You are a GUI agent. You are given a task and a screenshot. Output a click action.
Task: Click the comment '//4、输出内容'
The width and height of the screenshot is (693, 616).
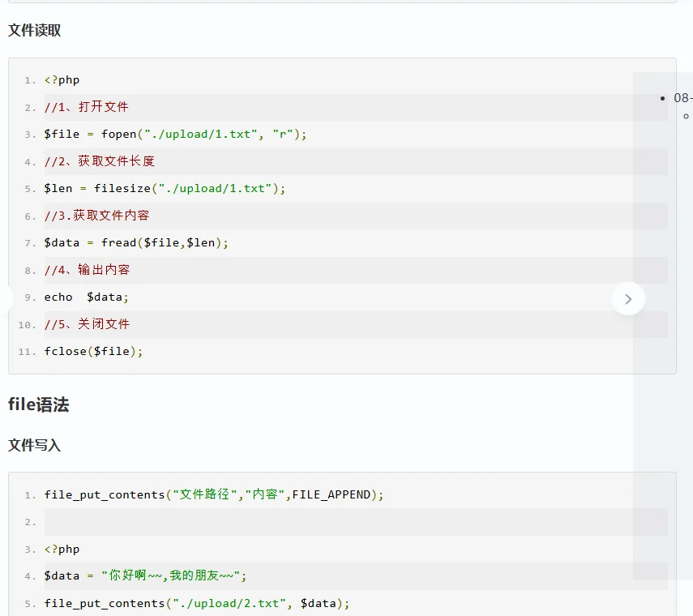87,270
